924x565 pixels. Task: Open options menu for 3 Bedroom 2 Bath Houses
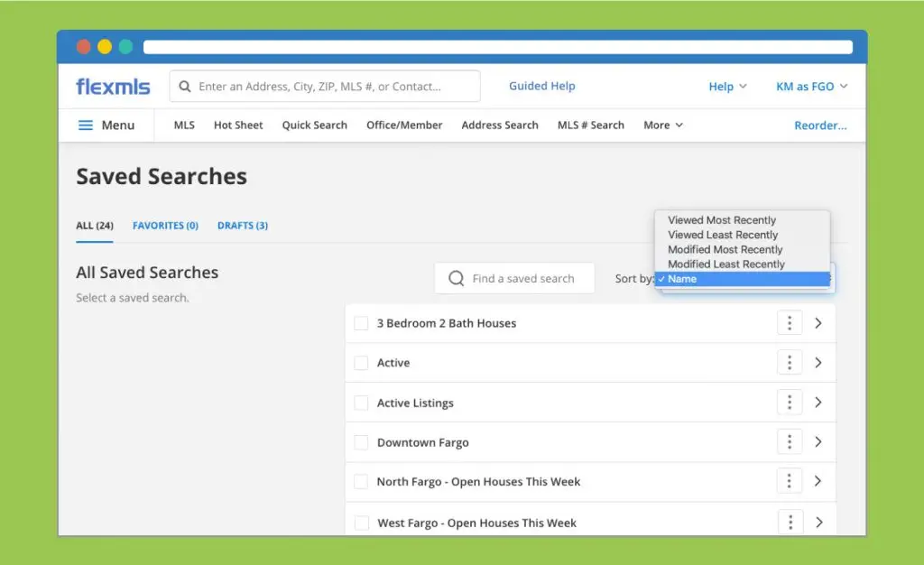coord(790,323)
